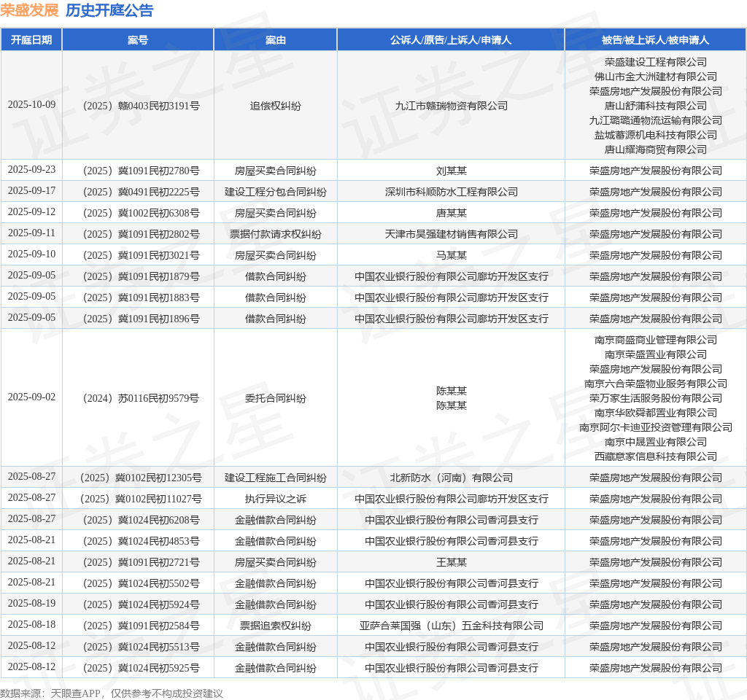Select the date 2025-09-17
747x700 pixels.
coord(31,190)
